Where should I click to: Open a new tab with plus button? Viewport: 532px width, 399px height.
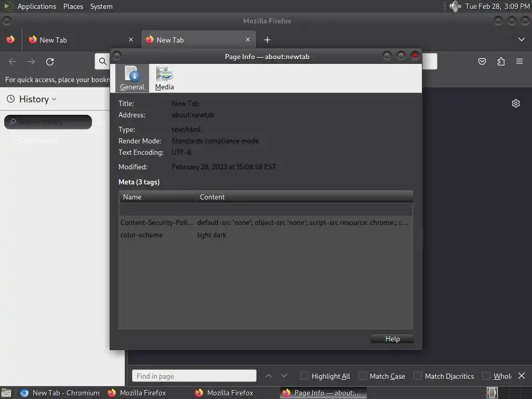(x=267, y=40)
